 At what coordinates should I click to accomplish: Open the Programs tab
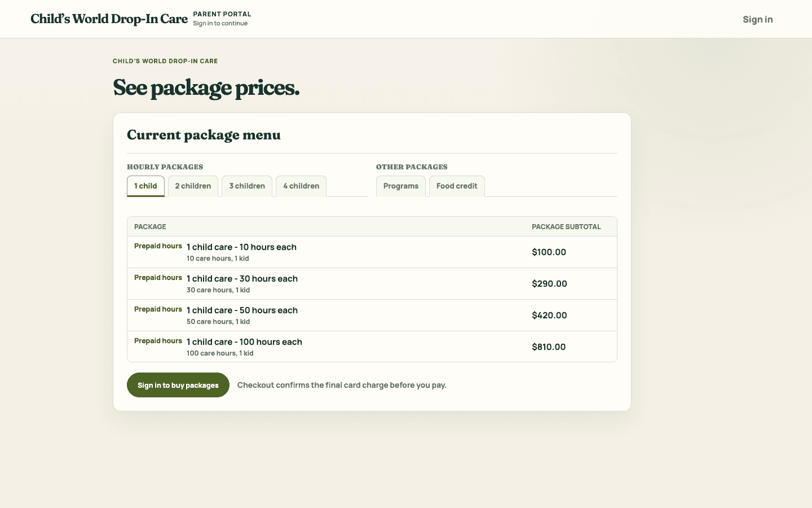tap(401, 186)
